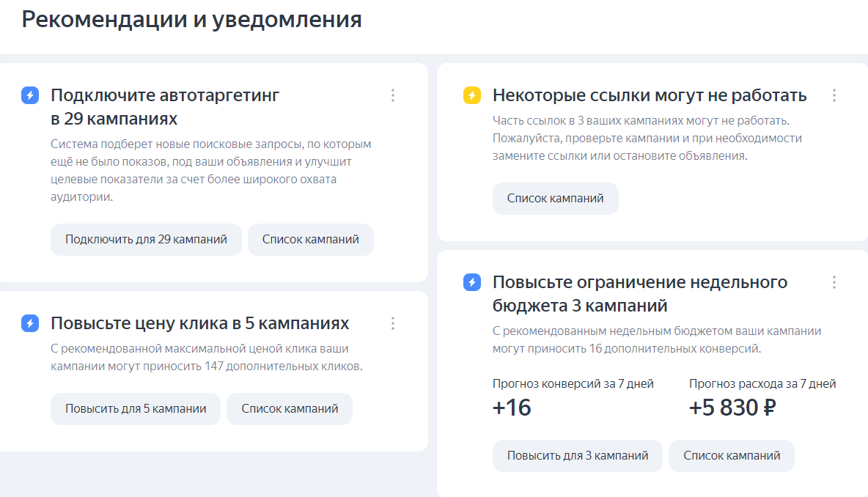Screen dimensions: 868x497
Task: Click the "Рекомендации и уведомления" page heading
Action: tap(191, 20)
